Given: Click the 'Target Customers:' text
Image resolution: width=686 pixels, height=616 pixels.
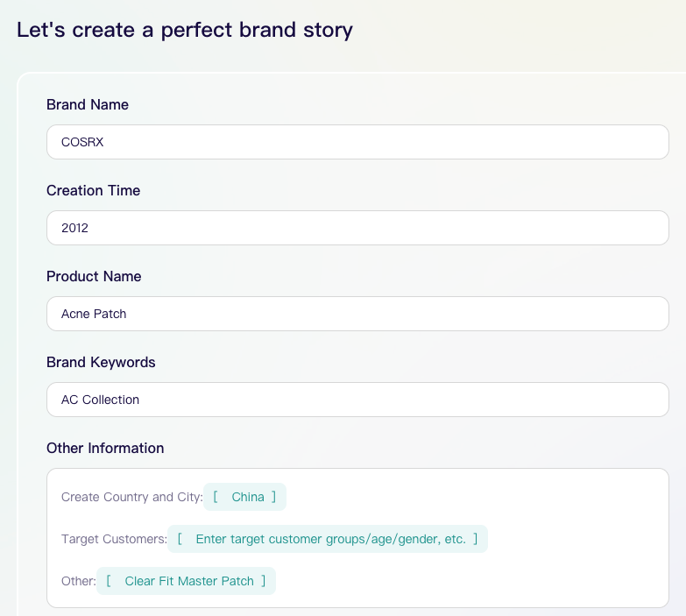Looking at the screenshot, I should (x=114, y=539).
